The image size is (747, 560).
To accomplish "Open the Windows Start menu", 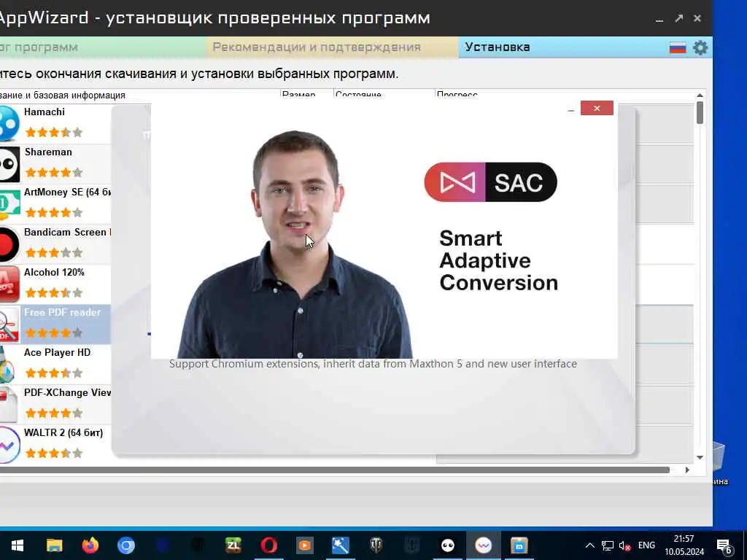I will (x=18, y=545).
